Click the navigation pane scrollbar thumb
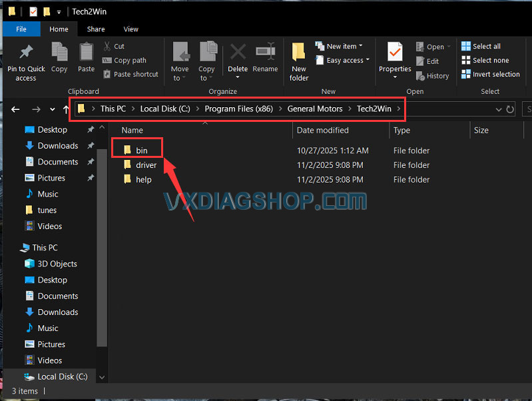Viewport: 532px width, 401px height. 102,247
